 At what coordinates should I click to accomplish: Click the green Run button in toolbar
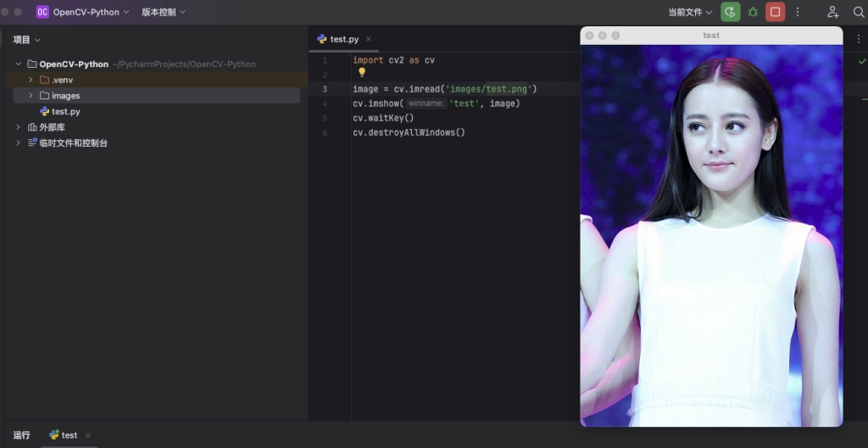coord(730,12)
